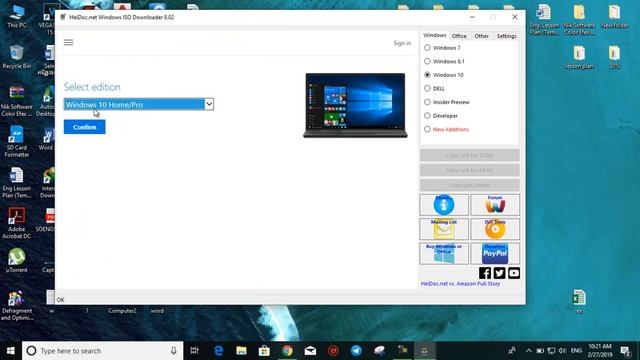Select the lesson plan folder on desktop
Viewport: 640px width, 360px height.
click(579, 58)
